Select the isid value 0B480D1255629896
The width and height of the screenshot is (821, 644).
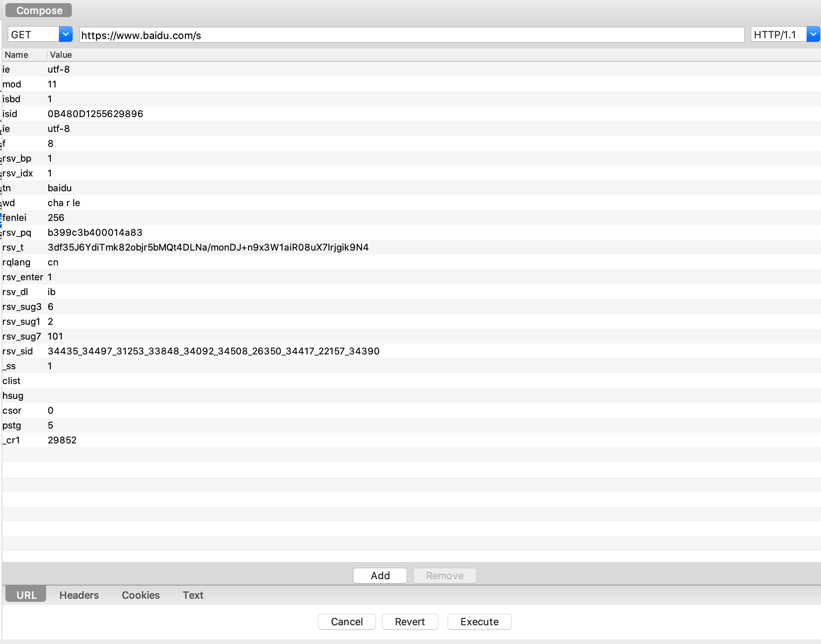95,114
